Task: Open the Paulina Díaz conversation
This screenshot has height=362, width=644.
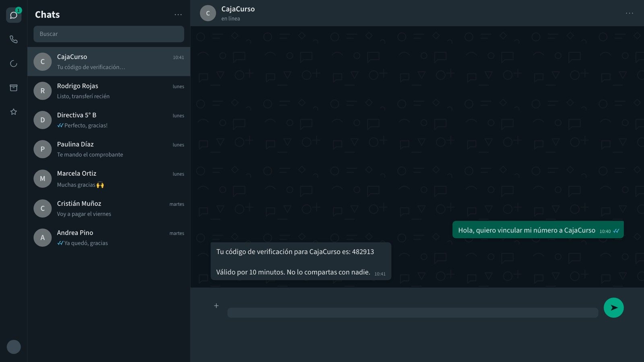Action: (x=109, y=149)
